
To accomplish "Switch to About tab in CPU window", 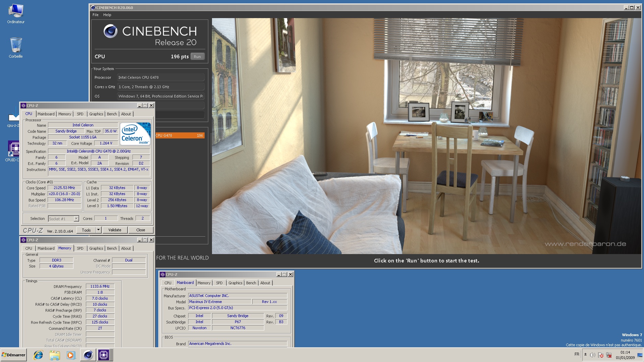I will (126, 114).
